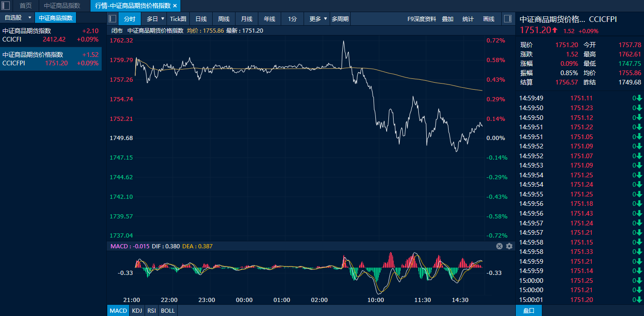Screen dimensions: 644x316
Task: Open the 盘口 tab at bottom right
Action: coord(528,310)
